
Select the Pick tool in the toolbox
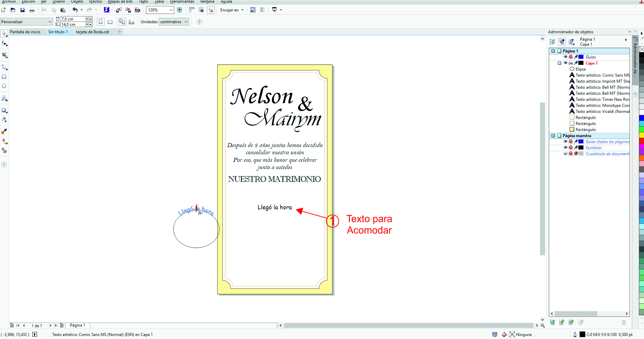(x=4, y=34)
